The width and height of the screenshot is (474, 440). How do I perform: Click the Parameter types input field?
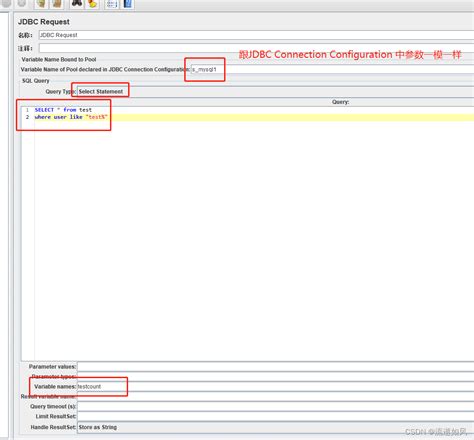tap(275, 377)
